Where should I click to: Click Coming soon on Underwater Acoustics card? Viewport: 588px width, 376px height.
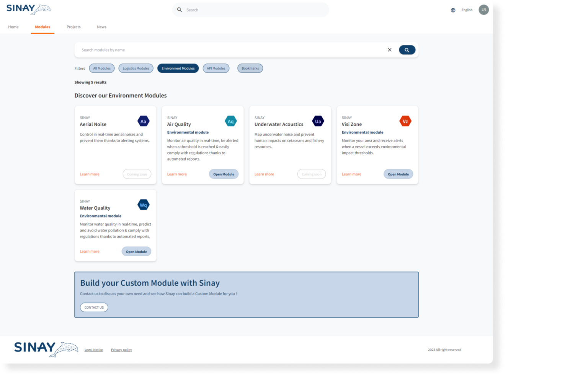(x=312, y=174)
